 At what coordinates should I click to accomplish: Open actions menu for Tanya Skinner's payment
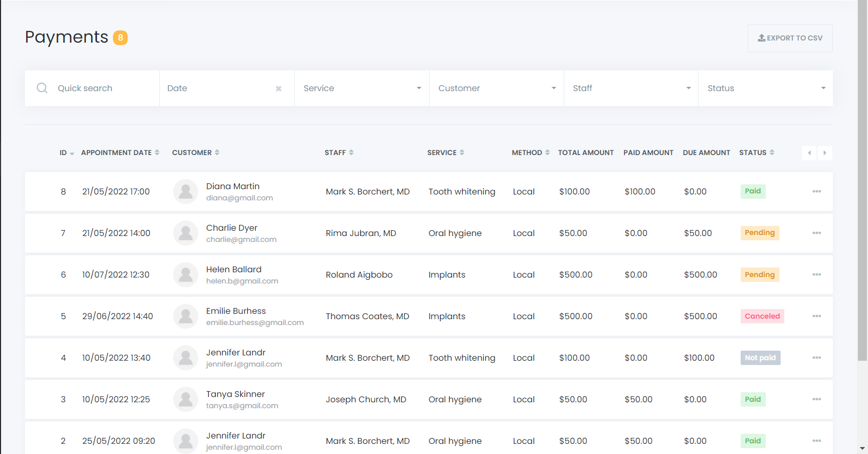(x=816, y=399)
